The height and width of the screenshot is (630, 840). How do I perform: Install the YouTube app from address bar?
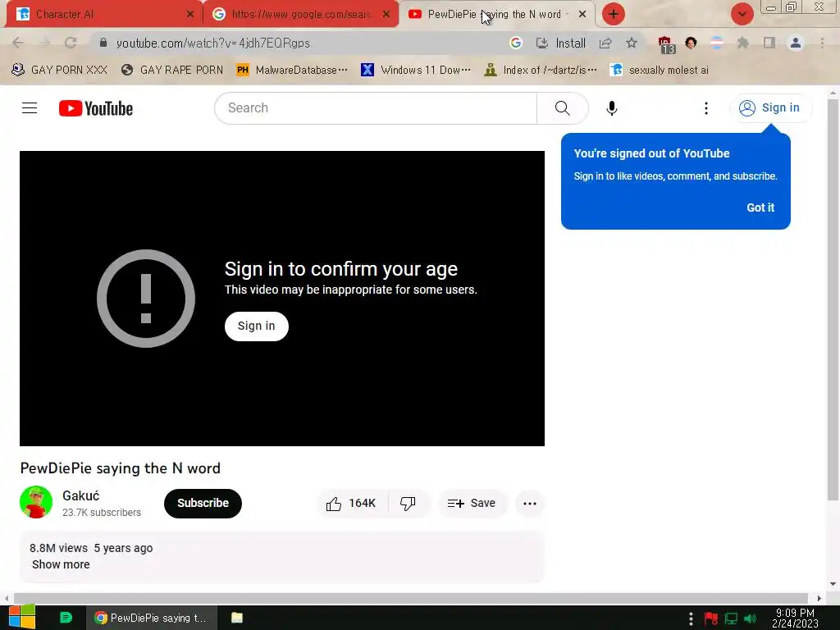tap(561, 43)
